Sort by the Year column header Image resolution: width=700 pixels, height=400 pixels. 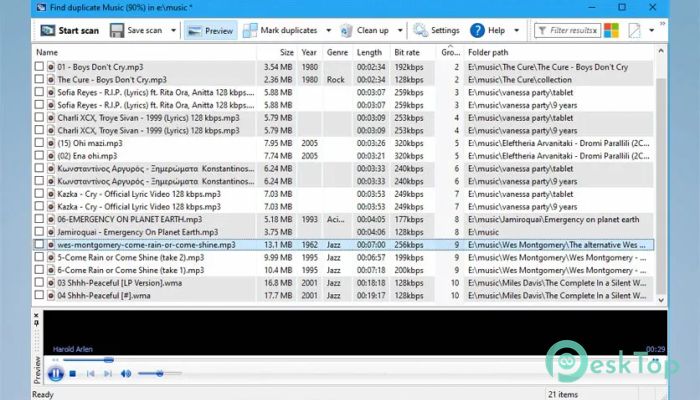click(x=309, y=52)
